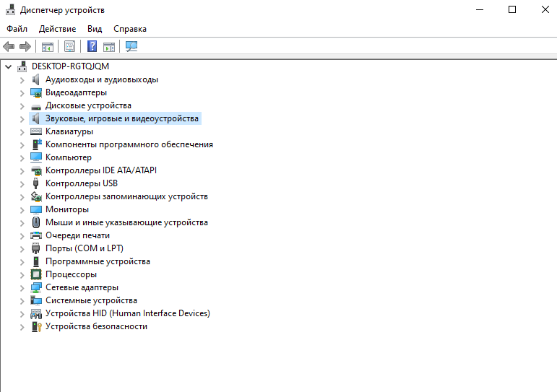This screenshot has height=392, width=557.
Task: Click the computer icon beside DESKTOP-RGTQJQM
Action: click(22, 66)
